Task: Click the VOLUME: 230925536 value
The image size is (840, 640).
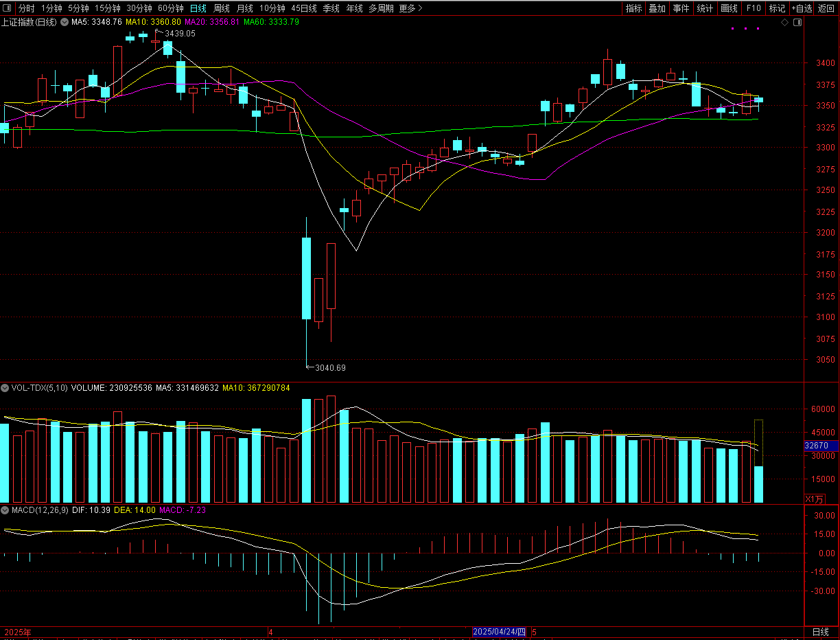Action: coord(111,388)
